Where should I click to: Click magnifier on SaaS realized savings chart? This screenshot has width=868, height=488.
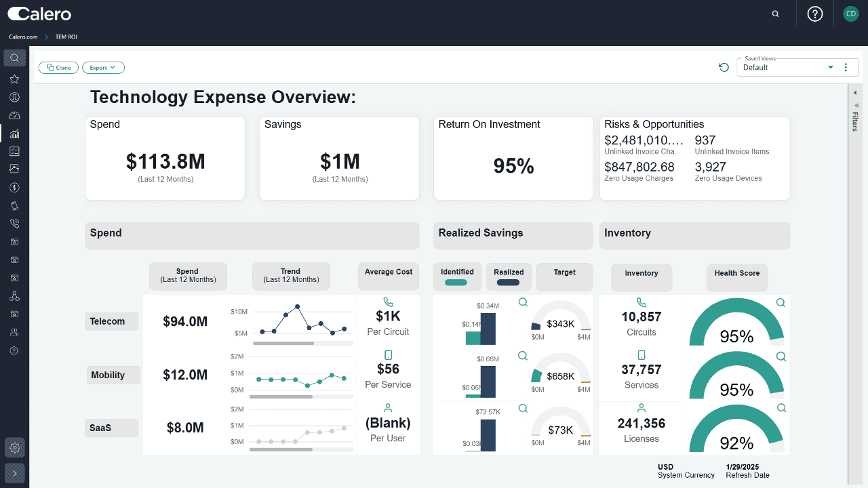click(x=523, y=408)
